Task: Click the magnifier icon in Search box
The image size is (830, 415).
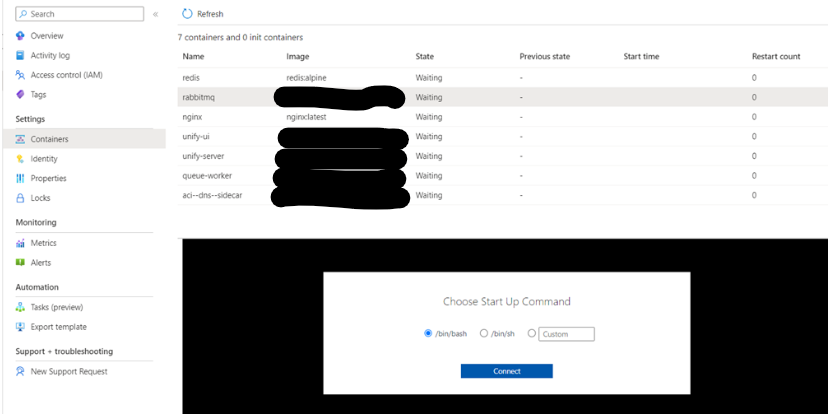Action: coord(23,14)
